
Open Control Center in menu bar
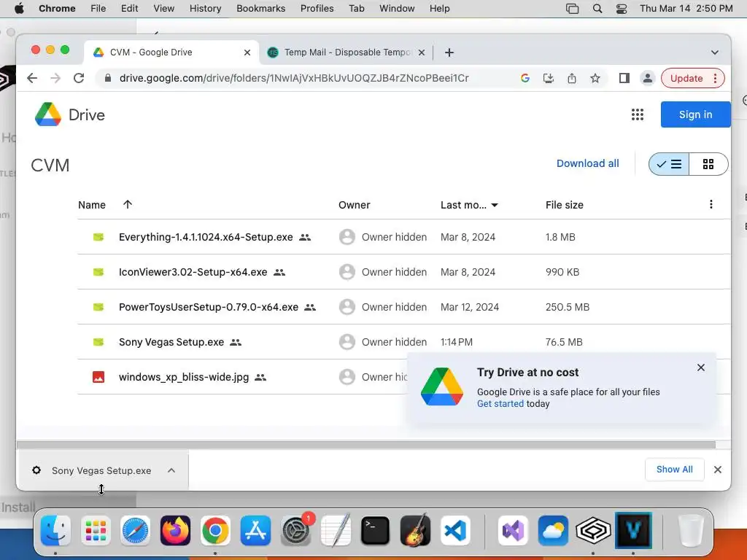(622, 8)
